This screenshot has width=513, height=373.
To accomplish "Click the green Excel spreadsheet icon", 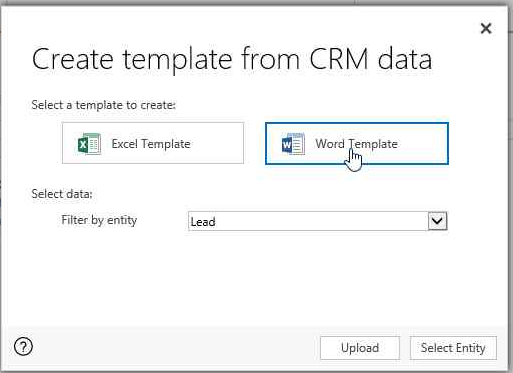I will 89,144.
